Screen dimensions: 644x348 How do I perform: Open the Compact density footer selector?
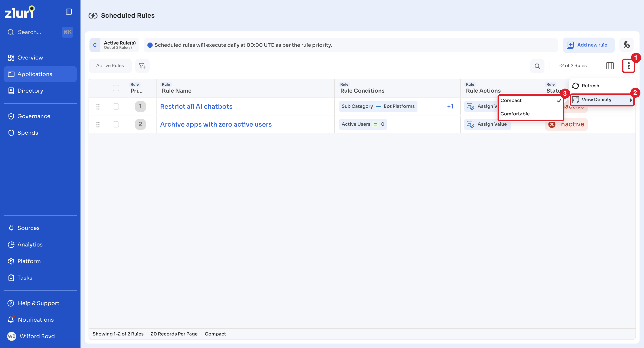tap(215, 334)
